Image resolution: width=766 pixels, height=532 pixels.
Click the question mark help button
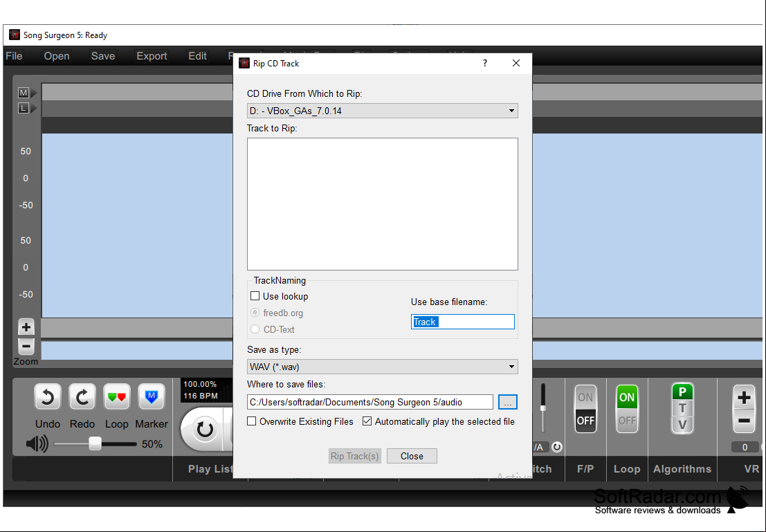(484, 63)
